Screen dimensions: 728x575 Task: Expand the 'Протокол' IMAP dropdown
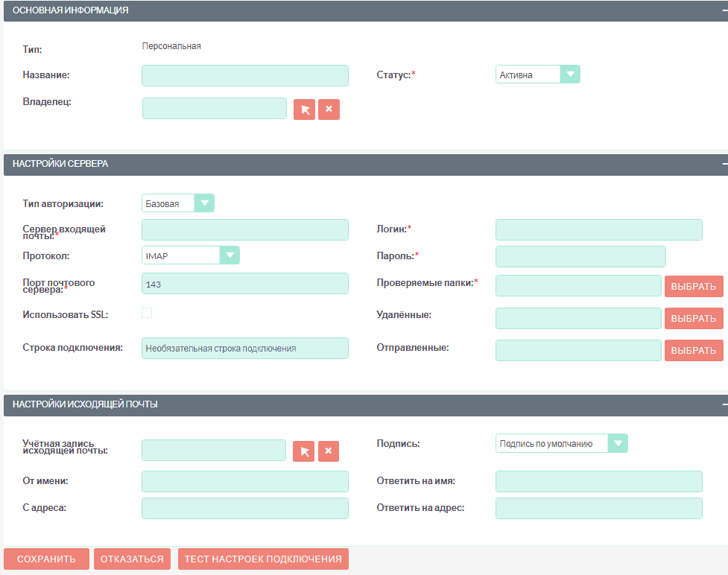[x=190, y=255]
